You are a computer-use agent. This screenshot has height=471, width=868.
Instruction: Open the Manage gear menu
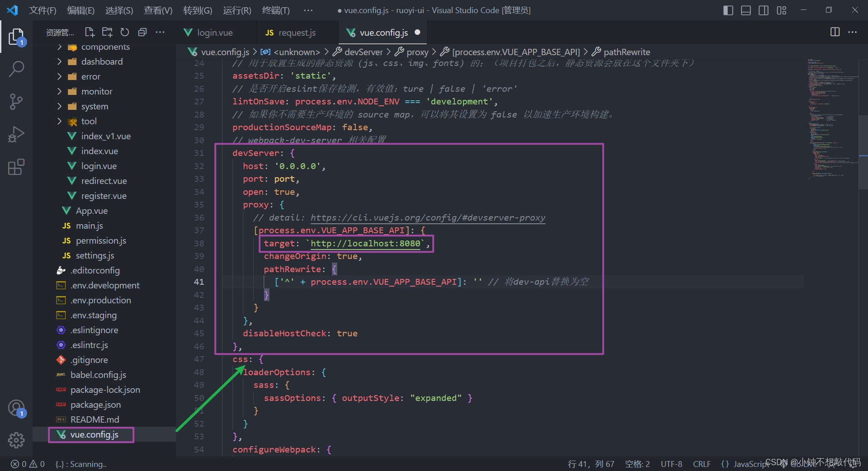16,440
